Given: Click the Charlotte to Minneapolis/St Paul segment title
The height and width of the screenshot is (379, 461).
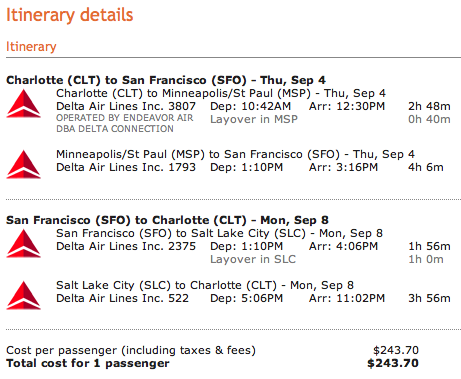Looking at the screenshot, I should pos(221,93).
